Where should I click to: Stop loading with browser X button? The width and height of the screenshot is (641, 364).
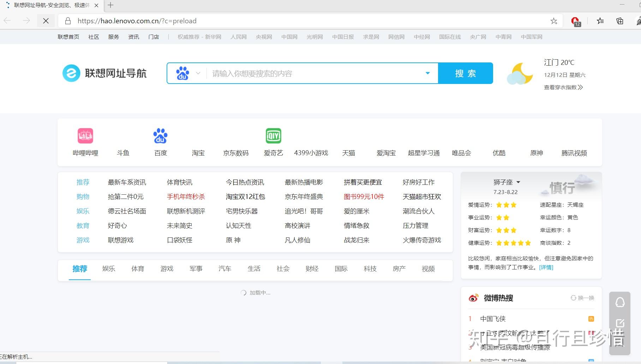(x=46, y=21)
